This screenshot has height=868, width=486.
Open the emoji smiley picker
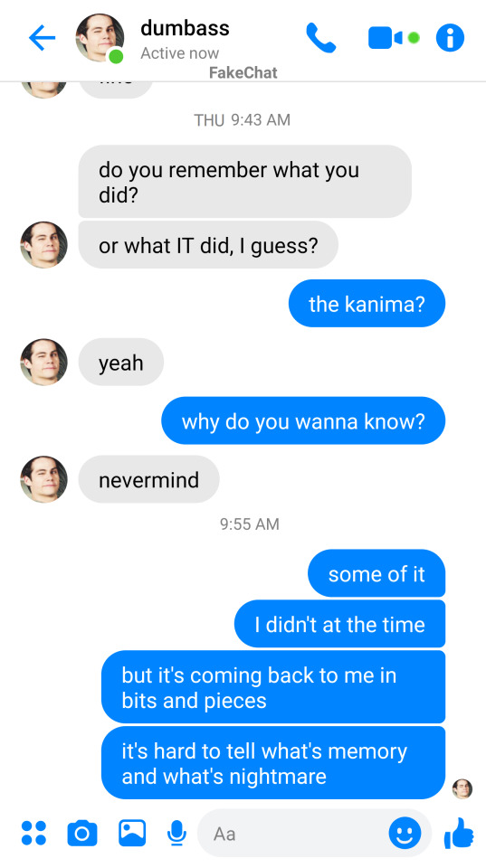[405, 833]
